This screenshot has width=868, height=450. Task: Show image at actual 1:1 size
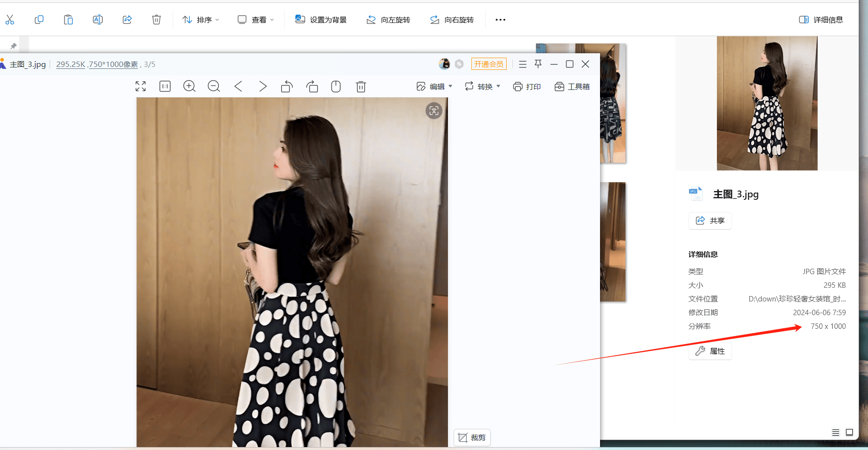pos(165,86)
